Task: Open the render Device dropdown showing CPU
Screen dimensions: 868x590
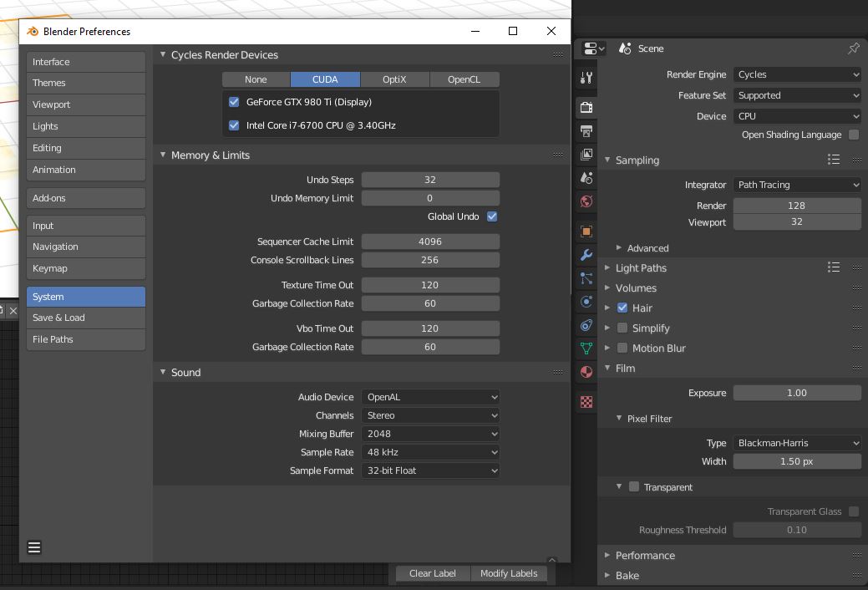Action: click(x=797, y=116)
